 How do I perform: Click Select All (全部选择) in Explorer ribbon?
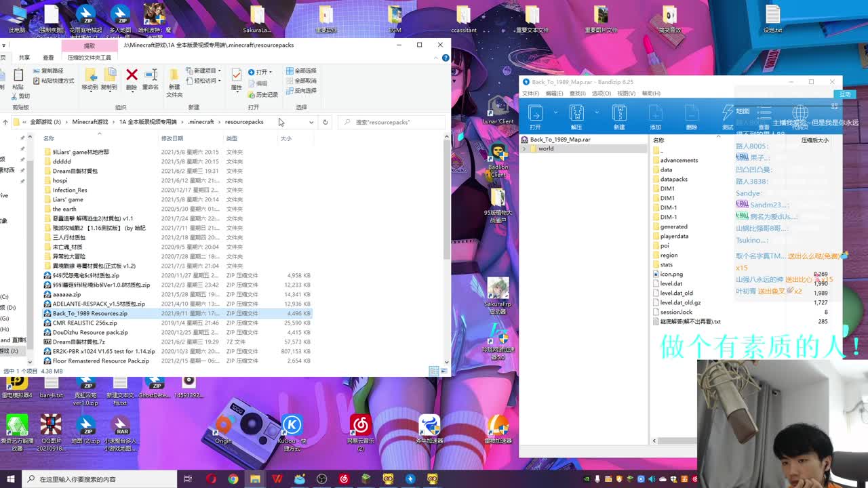click(301, 70)
